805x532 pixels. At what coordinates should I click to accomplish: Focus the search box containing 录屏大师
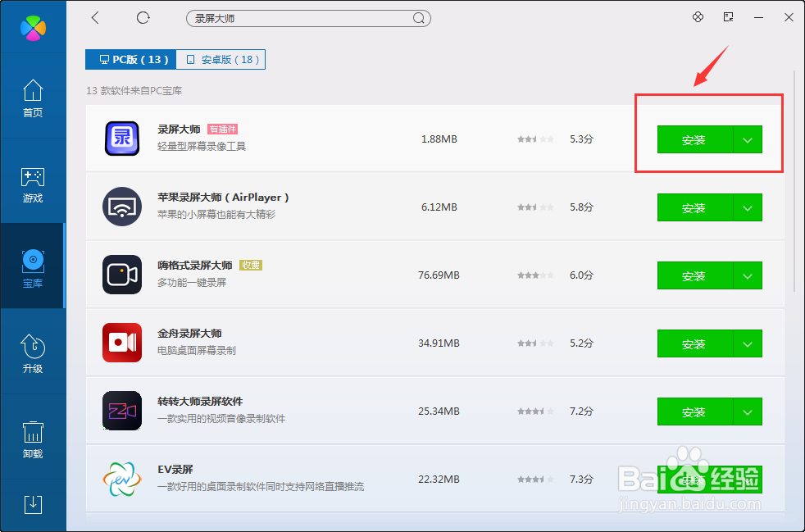click(308, 19)
